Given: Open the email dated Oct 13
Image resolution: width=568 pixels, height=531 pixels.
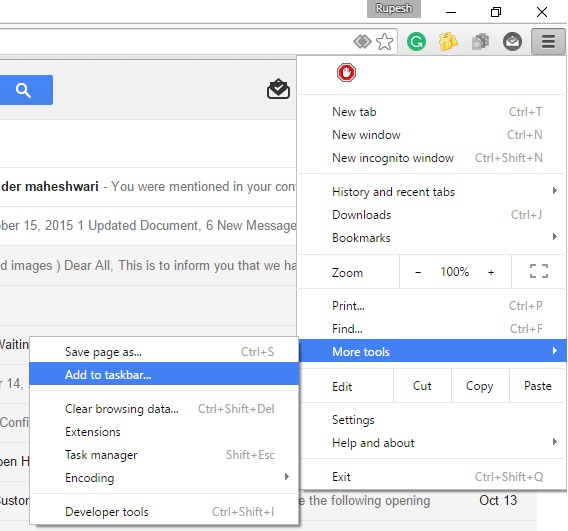Looking at the screenshot, I should pyautogui.click(x=418, y=501).
